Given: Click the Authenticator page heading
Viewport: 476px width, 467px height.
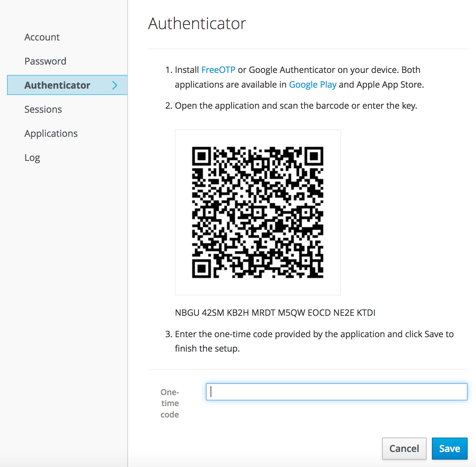Looking at the screenshot, I should pyautogui.click(x=197, y=23).
